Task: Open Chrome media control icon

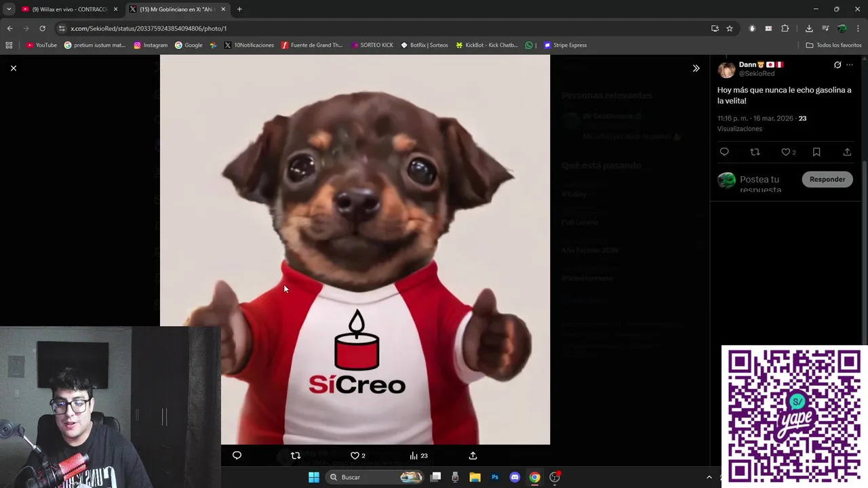Action: (825, 28)
